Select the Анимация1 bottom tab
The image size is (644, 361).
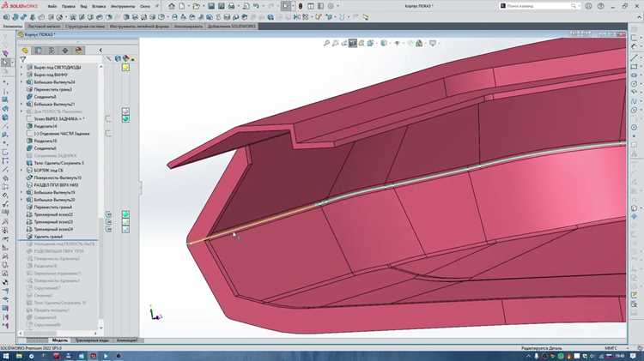(x=127, y=340)
